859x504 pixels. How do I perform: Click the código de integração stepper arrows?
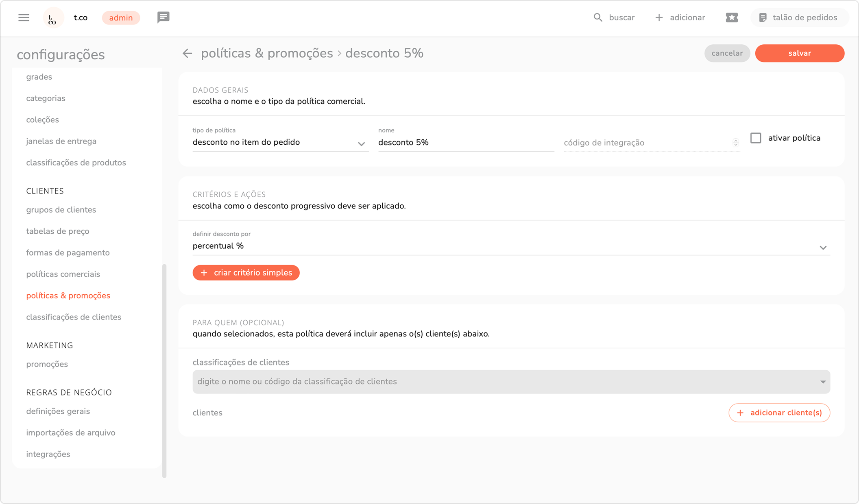tap(735, 142)
